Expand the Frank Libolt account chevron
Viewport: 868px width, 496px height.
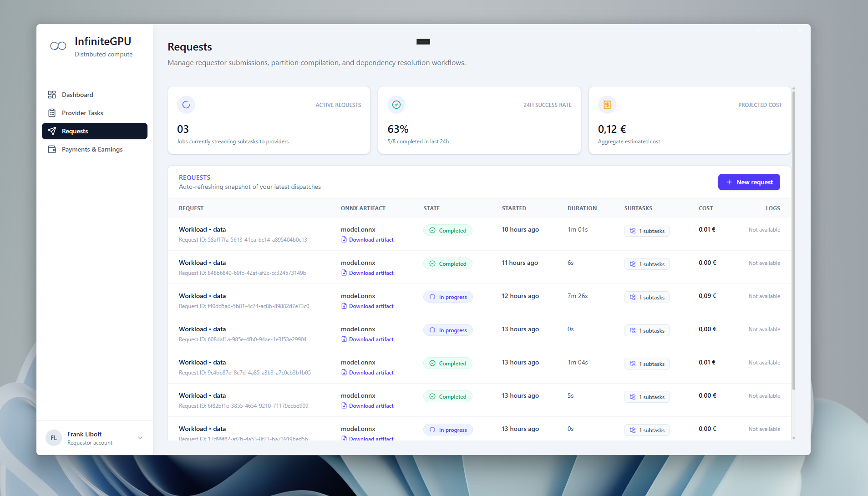click(140, 438)
